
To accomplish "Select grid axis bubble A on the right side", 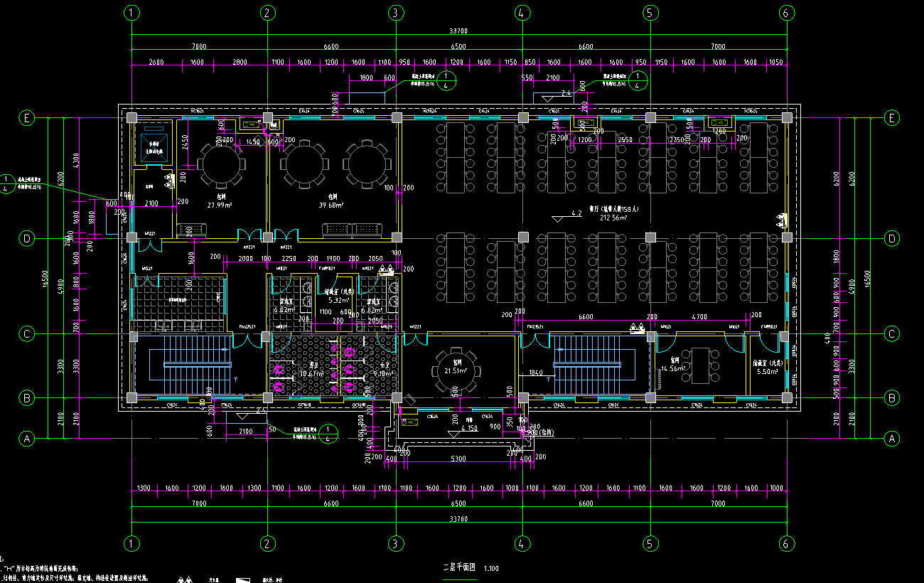I will coord(892,439).
